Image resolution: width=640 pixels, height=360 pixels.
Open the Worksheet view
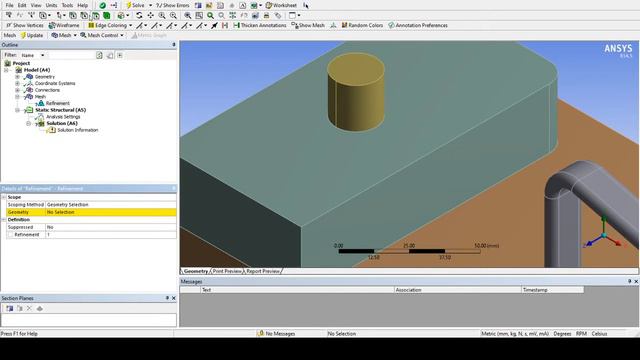[281, 5]
